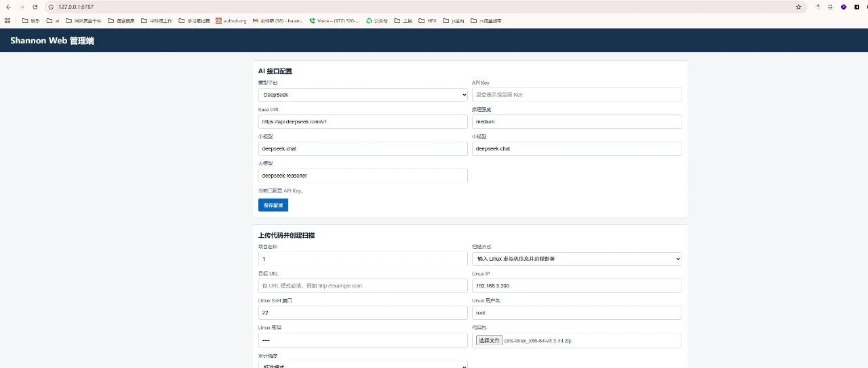Click the 选择文件 choose file button
This screenshot has width=868, height=368.
(488, 340)
